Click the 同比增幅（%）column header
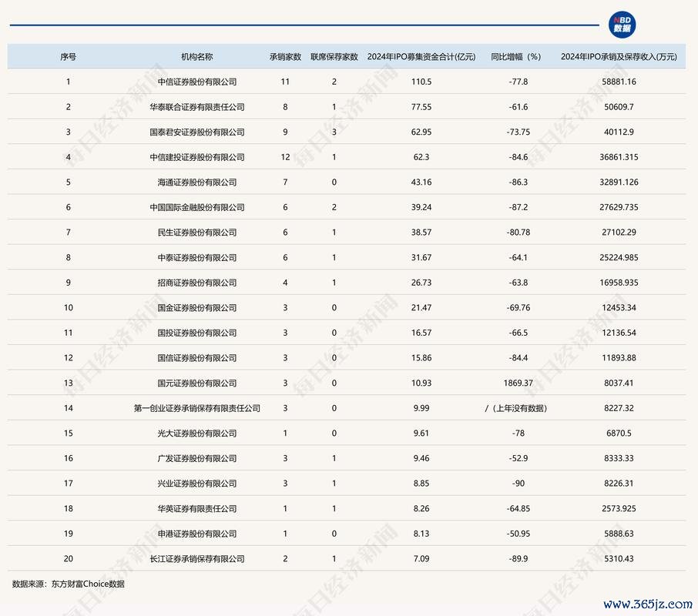The width and height of the screenshot is (698, 616). pos(516,57)
